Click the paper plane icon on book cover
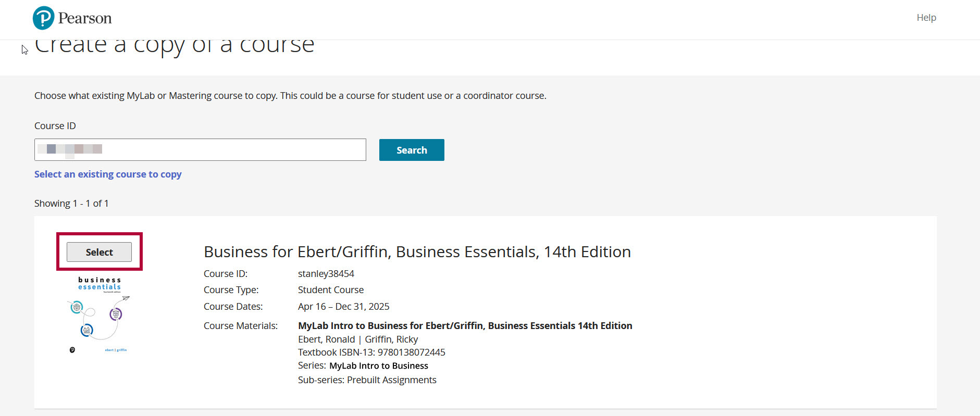 click(x=126, y=299)
